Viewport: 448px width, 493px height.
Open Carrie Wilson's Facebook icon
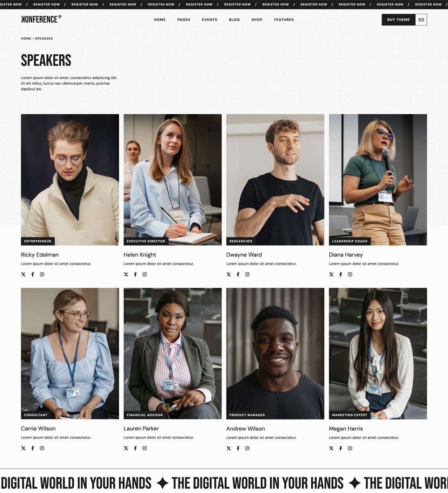point(33,448)
